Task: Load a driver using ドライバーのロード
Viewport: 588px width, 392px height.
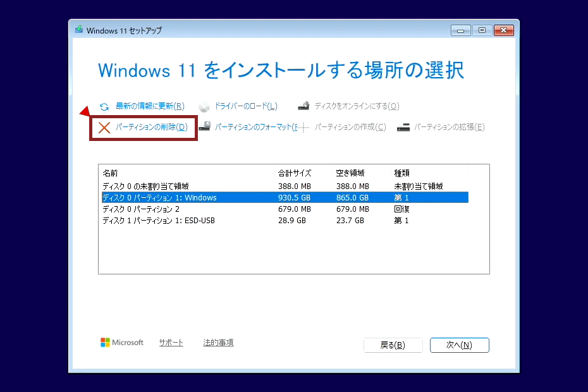Action: tap(245, 106)
